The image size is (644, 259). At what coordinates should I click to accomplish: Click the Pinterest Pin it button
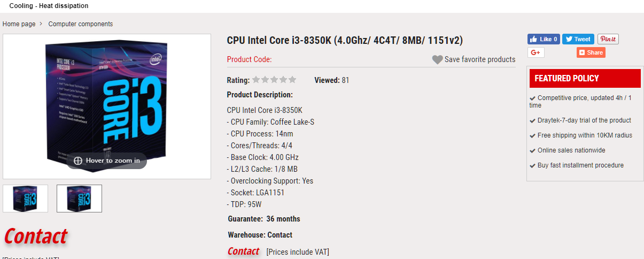(608, 39)
